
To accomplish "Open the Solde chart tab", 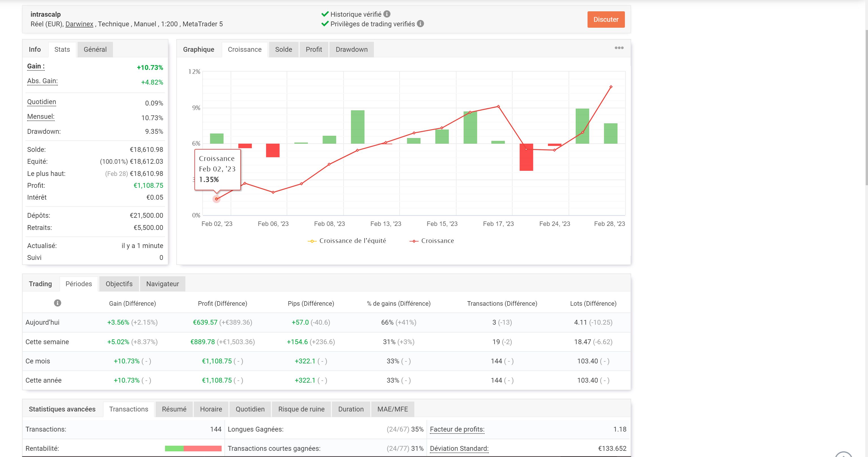I will (283, 49).
